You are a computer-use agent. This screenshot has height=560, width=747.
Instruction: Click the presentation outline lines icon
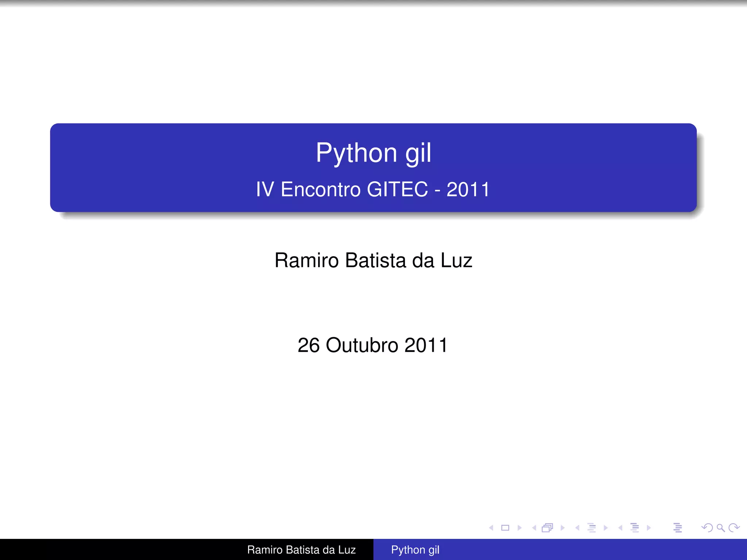pyautogui.click(x=678, y=528)
